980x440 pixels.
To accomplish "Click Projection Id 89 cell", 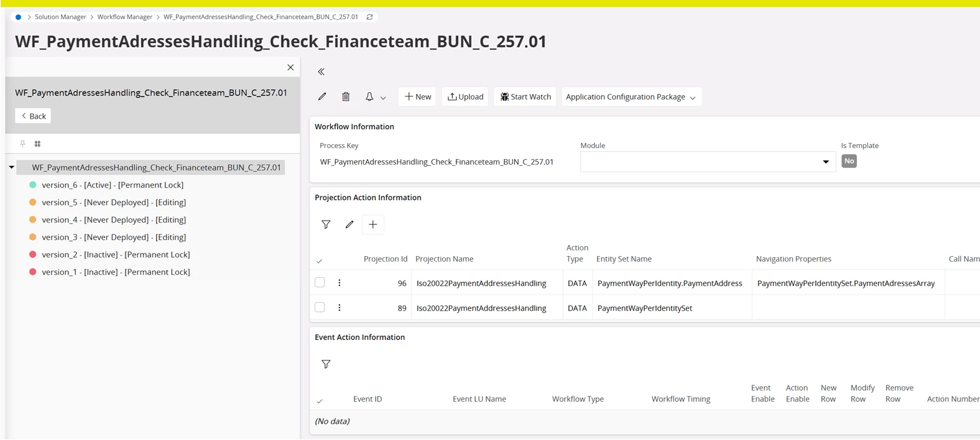I will (402, 308).
